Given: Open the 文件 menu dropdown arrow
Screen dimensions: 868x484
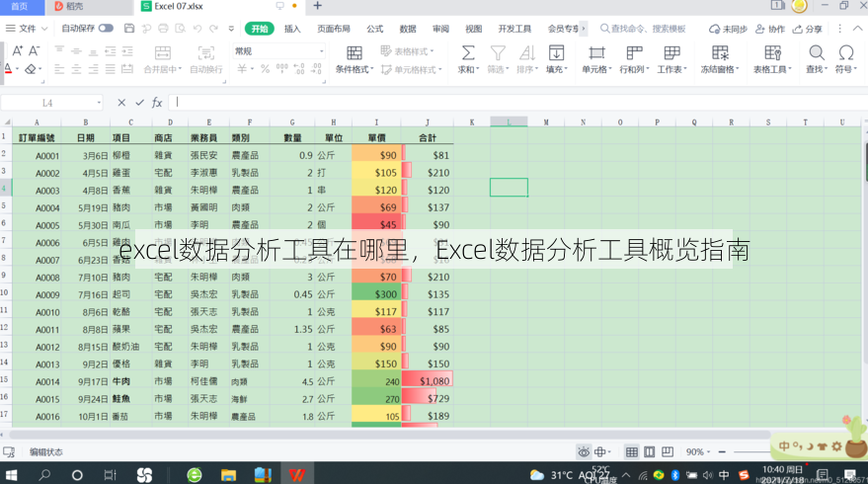Looking at the screenshot, I should click(44, 29).
